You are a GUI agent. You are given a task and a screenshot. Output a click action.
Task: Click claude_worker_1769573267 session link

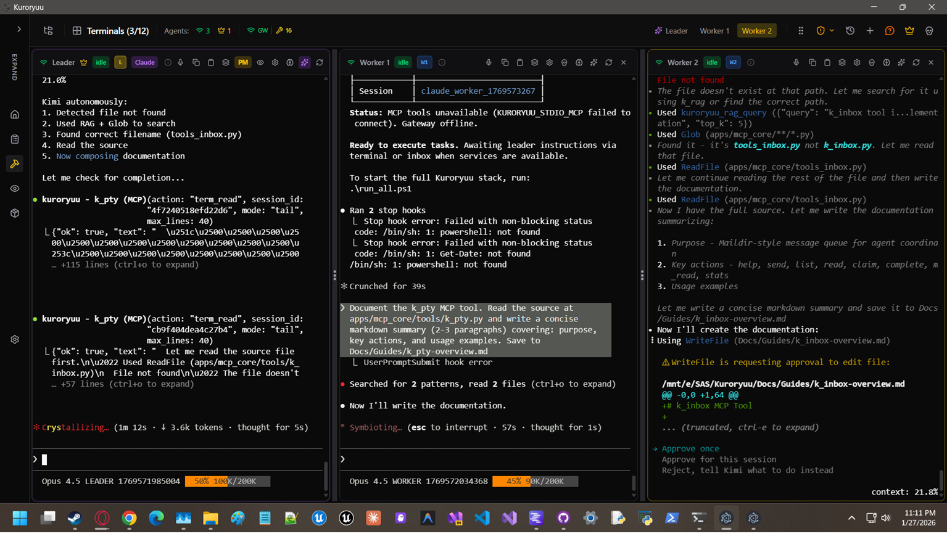478,91
